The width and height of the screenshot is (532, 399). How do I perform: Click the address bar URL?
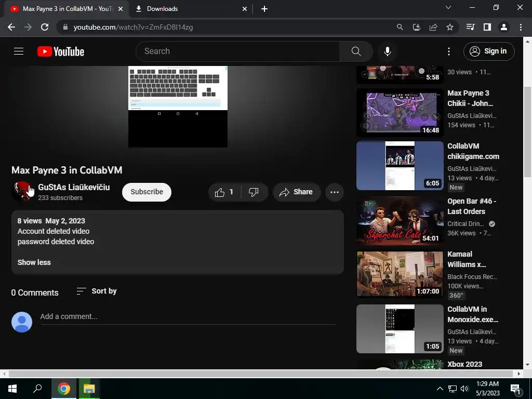[133, 27]
